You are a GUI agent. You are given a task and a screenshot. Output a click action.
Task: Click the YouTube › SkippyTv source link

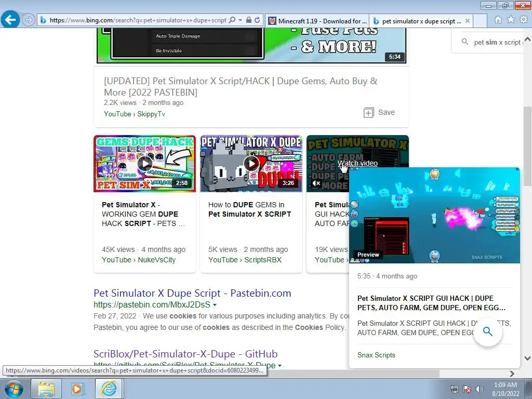pos(135,114)
